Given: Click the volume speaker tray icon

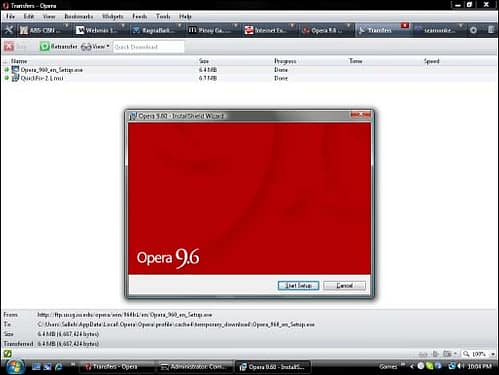Looking at the screenshot, I should (461, 366).
